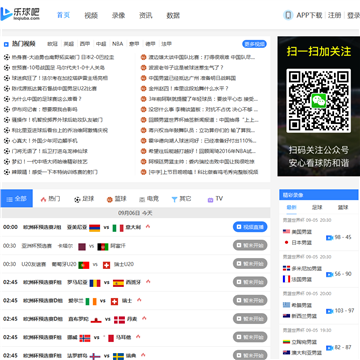Click the phone icon beside APP下载
Image resolution: width=360 pixels, height=360 pixels.
[x=288, y=15]
